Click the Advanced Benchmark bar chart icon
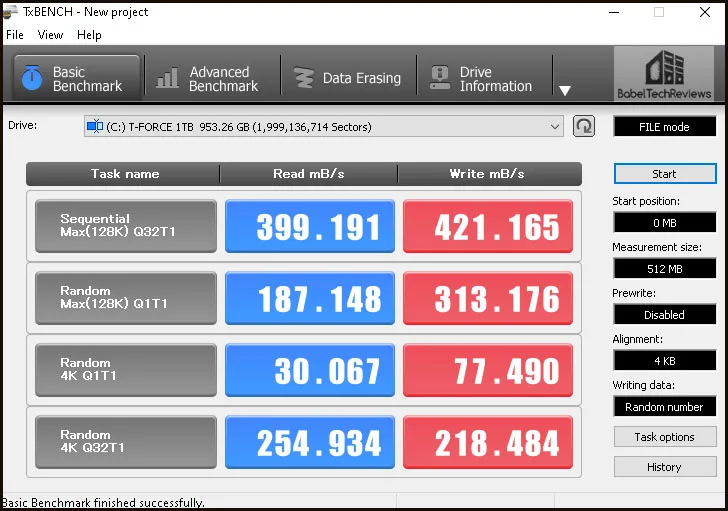This screenshot has width=728, height=511. [167, 78]
